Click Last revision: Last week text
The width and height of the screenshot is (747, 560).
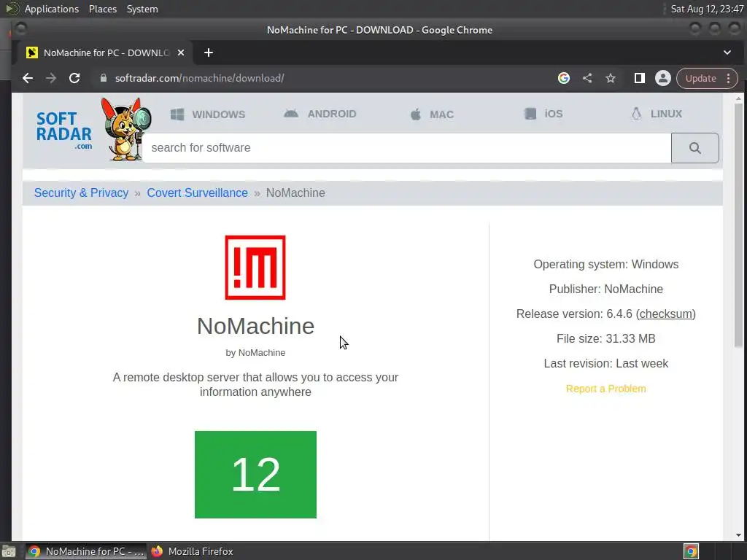click(x=605, y=363)
